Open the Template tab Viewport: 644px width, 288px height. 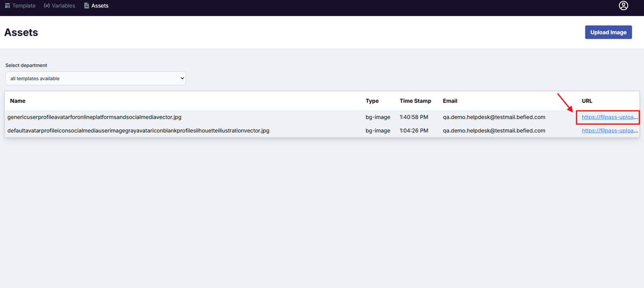20,6
